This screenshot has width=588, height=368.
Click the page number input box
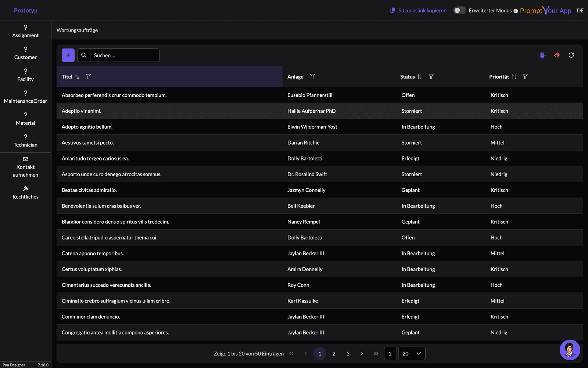(390, 354)
